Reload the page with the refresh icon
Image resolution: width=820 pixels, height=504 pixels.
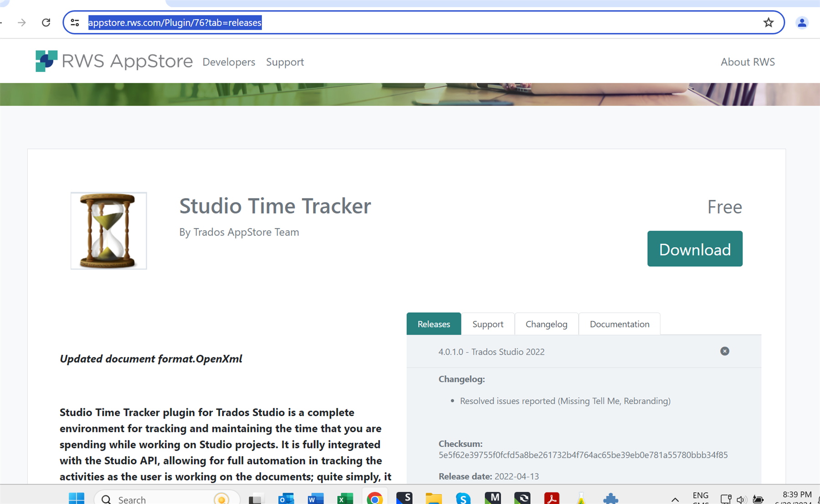[x=46, y=22]
